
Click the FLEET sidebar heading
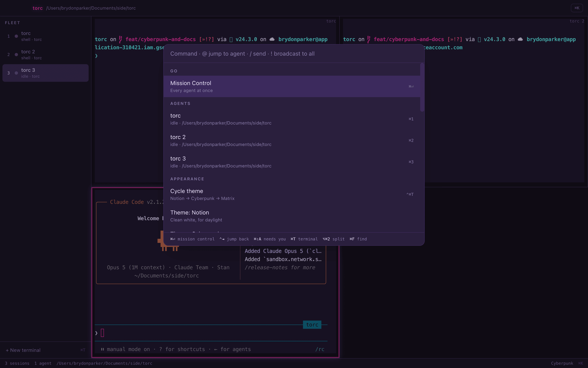pos(12,23)
